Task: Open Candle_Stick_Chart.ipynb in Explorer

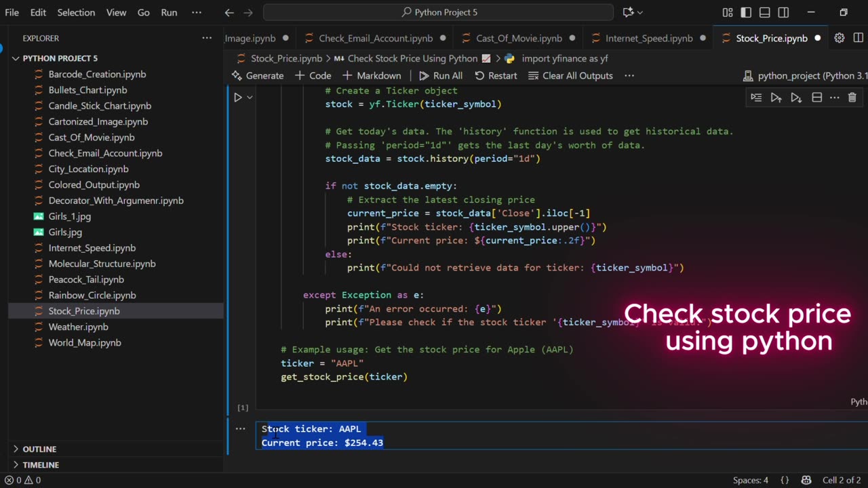Action: (x=100, y=106)
